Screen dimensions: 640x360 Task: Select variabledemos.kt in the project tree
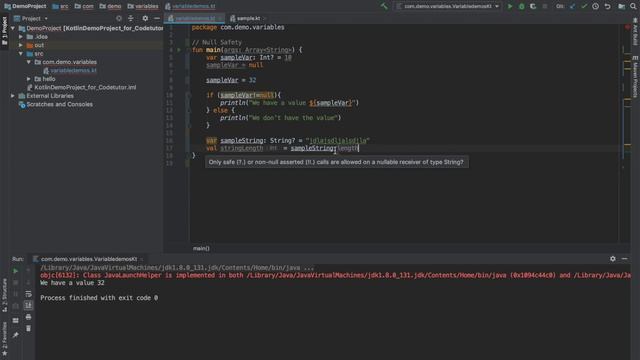pyautogui.click(x=73, y=71)
